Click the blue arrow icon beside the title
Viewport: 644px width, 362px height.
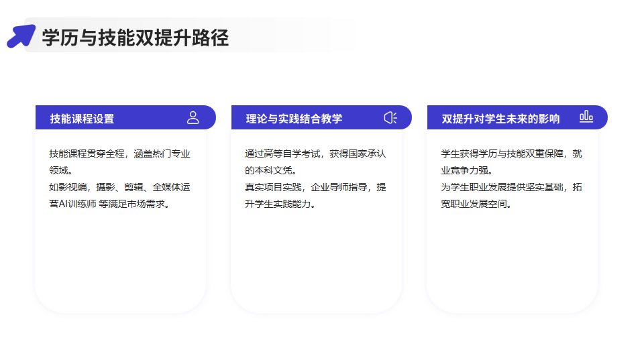[x=21, y=36]
